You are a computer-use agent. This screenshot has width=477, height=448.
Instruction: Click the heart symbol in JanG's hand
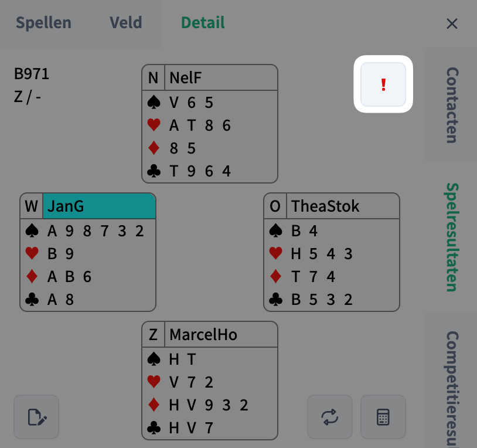click(x=33, y=253)
